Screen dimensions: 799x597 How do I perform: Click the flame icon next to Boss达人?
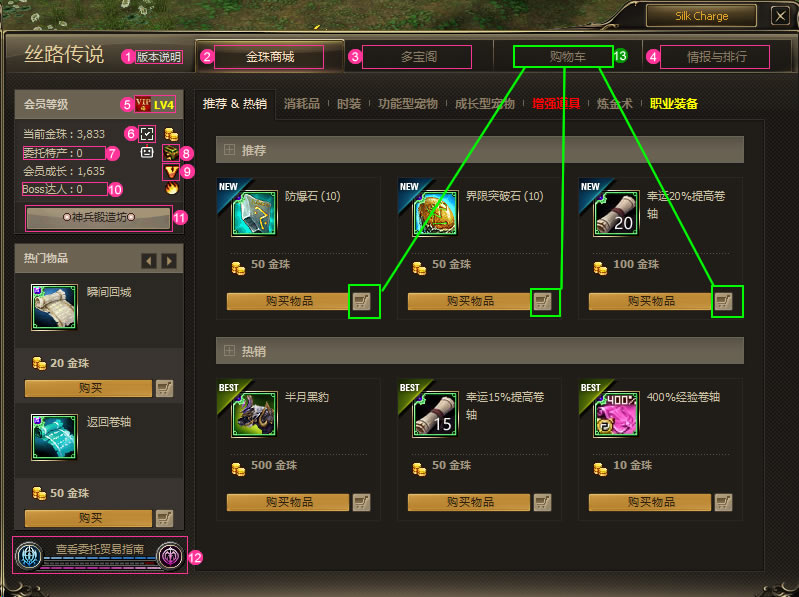point(172,189)
